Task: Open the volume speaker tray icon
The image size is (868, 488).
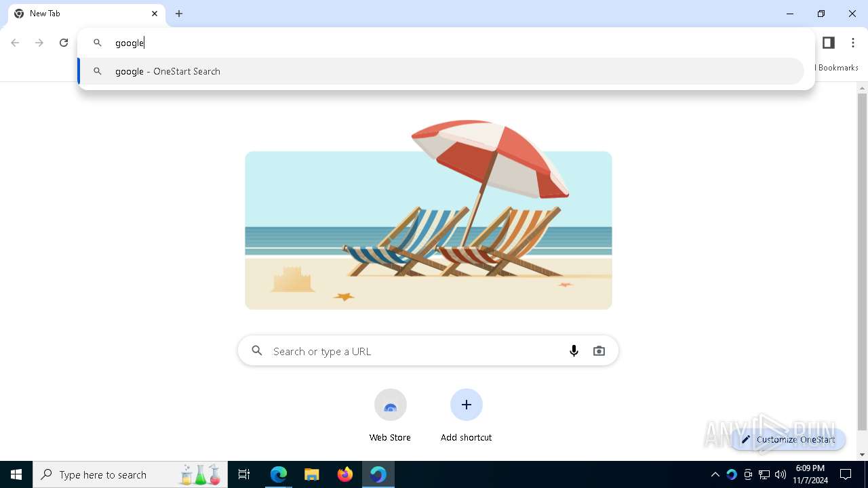Action: pyautogui.click(x=781, y=474)
